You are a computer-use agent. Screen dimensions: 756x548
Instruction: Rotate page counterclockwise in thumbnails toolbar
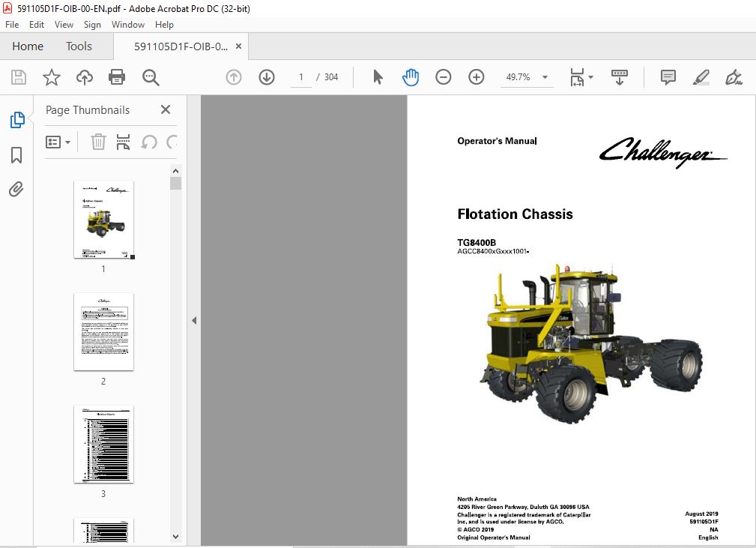click(x=149, y=142)
